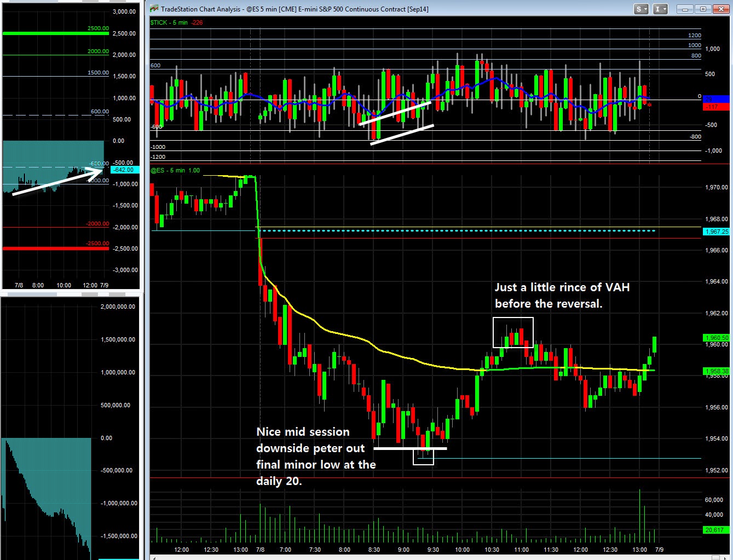
Task: Click the red -2500.00 level label
Action: click(x=97, y=243)
